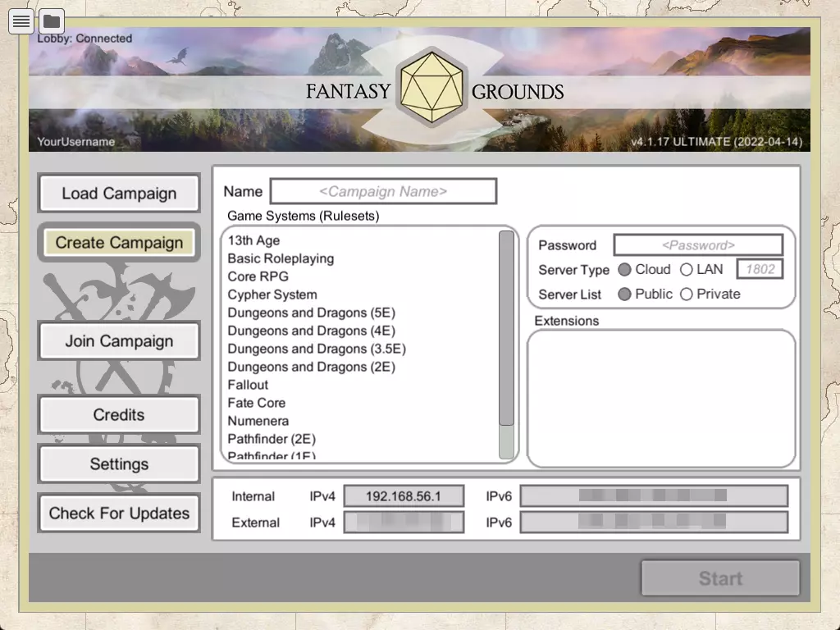Open the hamburger list menu icon
The image size is (840, 630).
[x=21, y=21]
